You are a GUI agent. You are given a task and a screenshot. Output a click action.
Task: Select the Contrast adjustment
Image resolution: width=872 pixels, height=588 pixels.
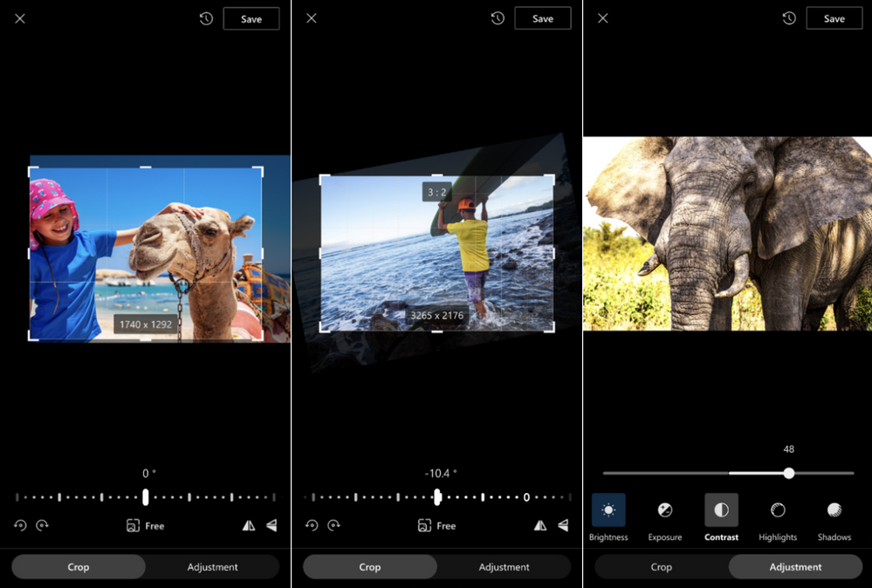tap(721, 517)
